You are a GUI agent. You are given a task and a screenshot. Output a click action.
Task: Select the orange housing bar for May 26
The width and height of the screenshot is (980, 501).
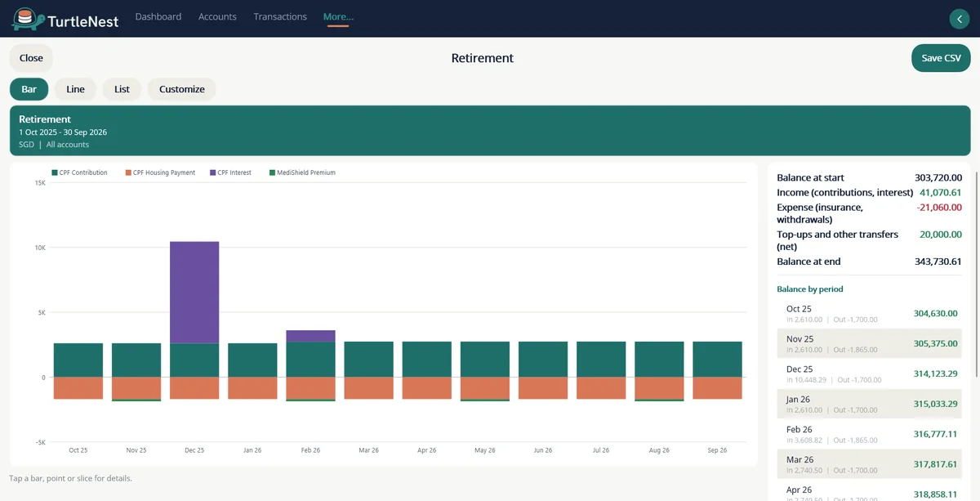[485, 388]
